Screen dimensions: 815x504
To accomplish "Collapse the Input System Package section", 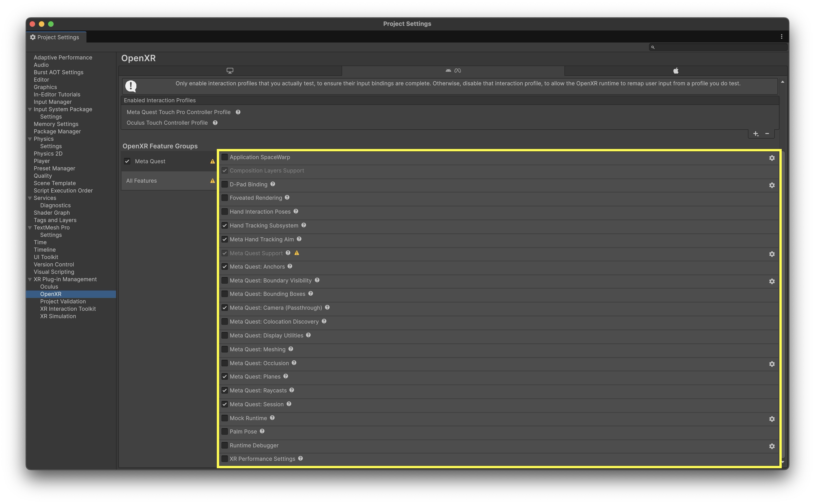I will tap(30, 109).
